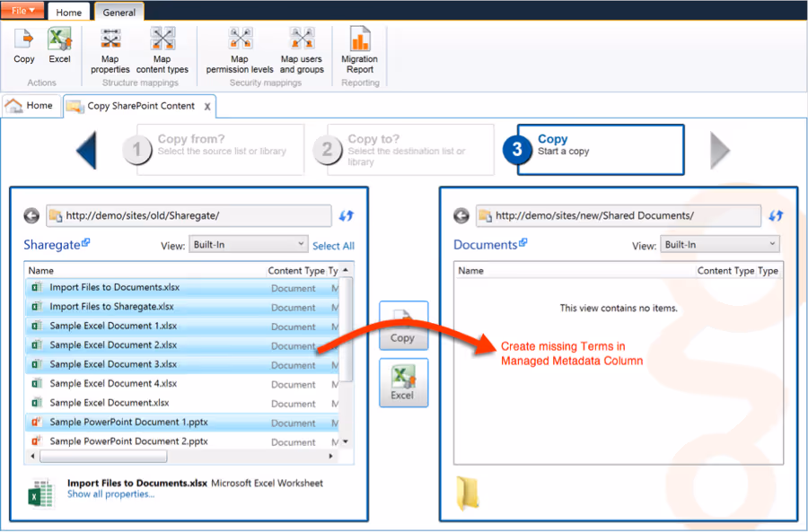Select the General ribbon tab
The height and width of the screenshot is (532, 808).
119,13
